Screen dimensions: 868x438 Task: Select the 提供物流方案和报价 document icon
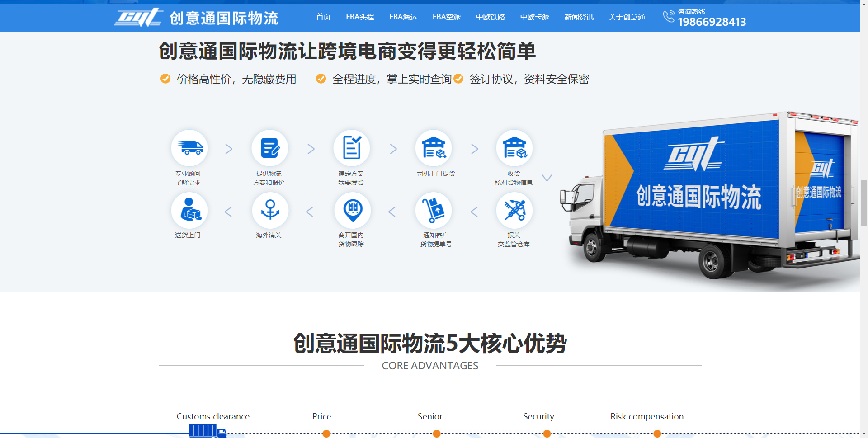(270, 148)
